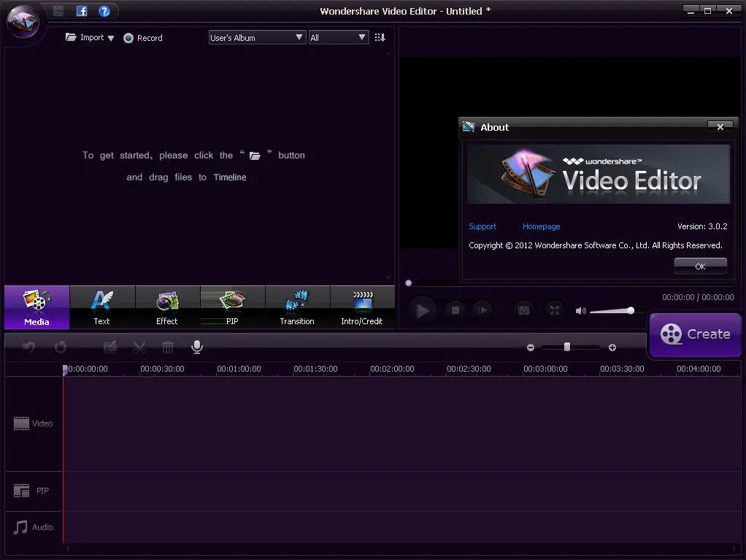746x560 pixels.
Task: Click the 00:00:00 / 00:00:00 time display
Action: pyautogui.click(x=698, y=297)
